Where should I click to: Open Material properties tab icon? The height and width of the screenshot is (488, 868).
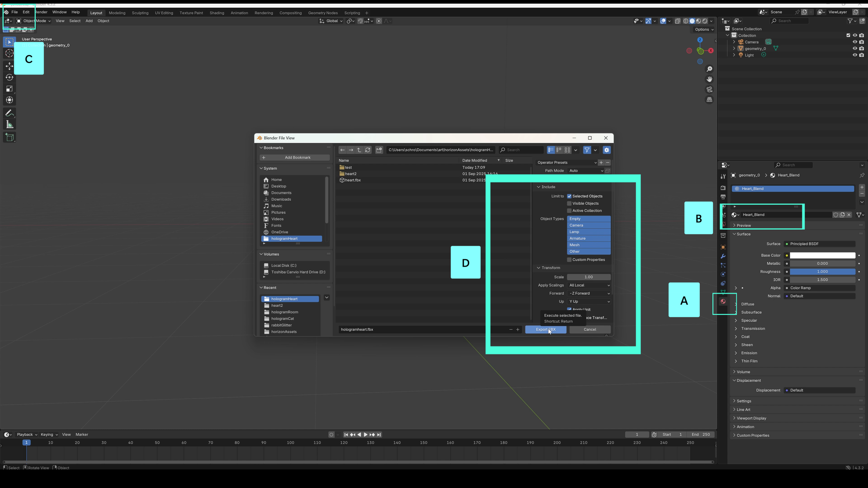coord(723,301)
